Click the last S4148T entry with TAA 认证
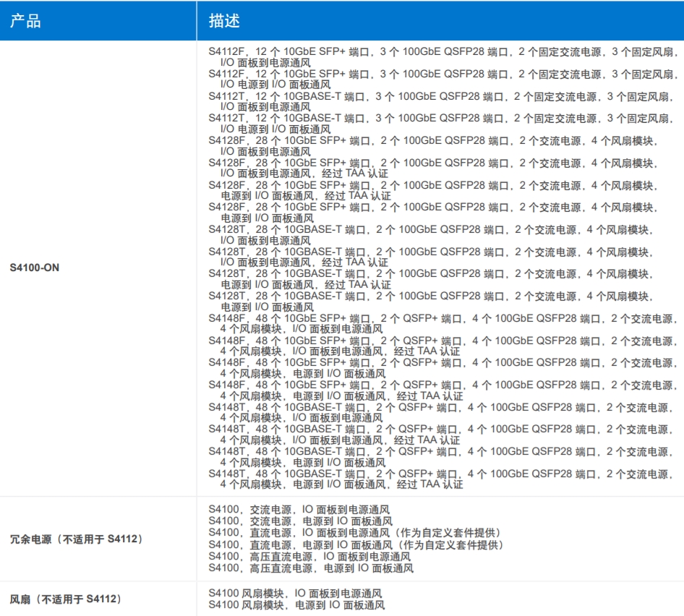 click(x=440, y=479)
